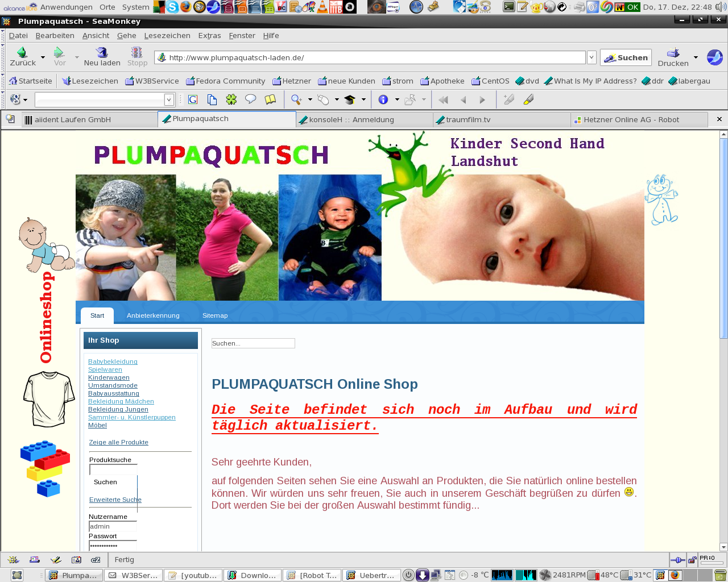The height and width of the screenshot is (582, 728).
Task: Click the white T-shirt sidebar image
Action: tap(49, 399)
